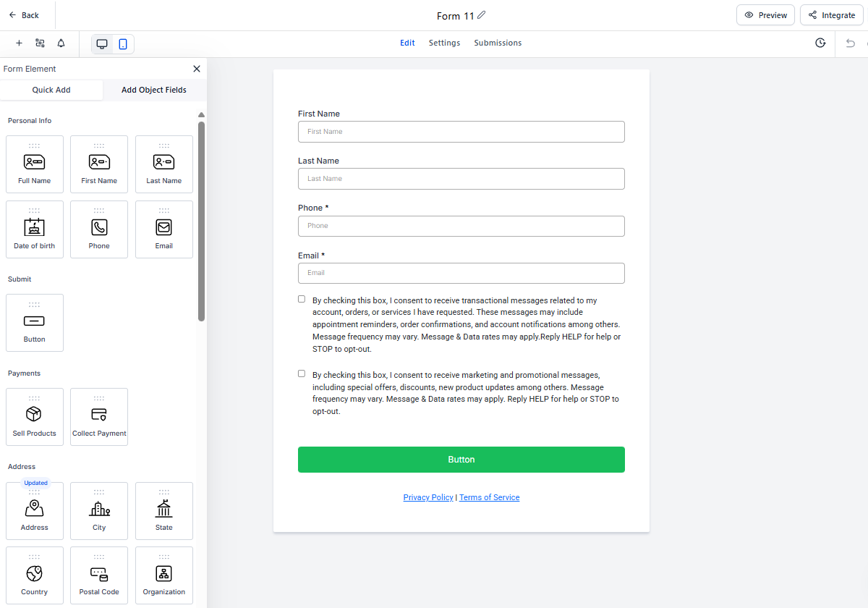
Task: Pick the Sell Products element
Action: tap(34, 417)
